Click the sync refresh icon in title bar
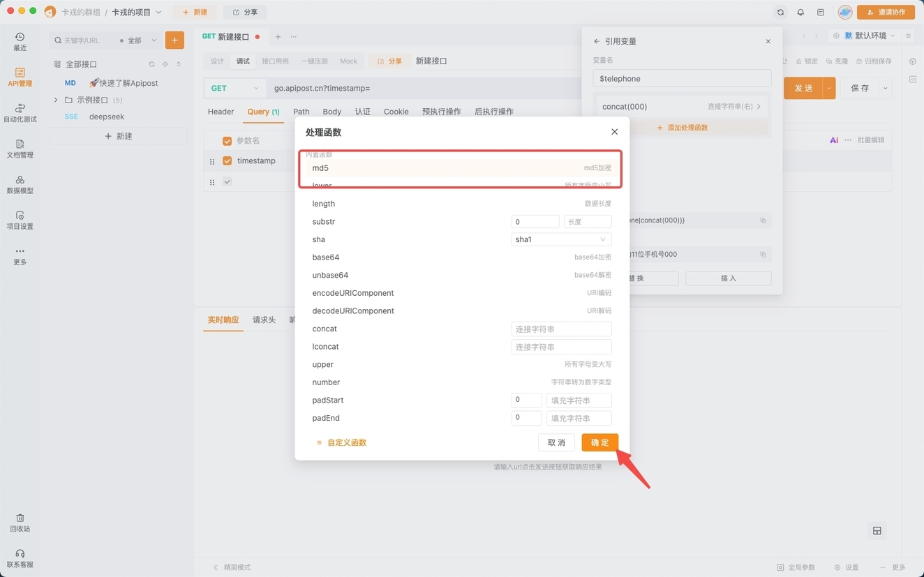The height and width of the screenshot is (577, 924). click(x=780, y=12)
